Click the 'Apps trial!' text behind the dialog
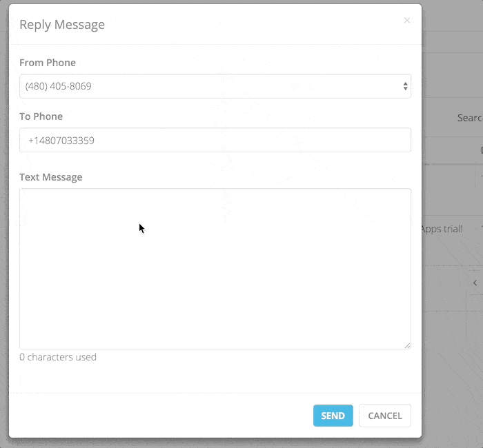This screenshot has width=483, height=448. (442, 230)
